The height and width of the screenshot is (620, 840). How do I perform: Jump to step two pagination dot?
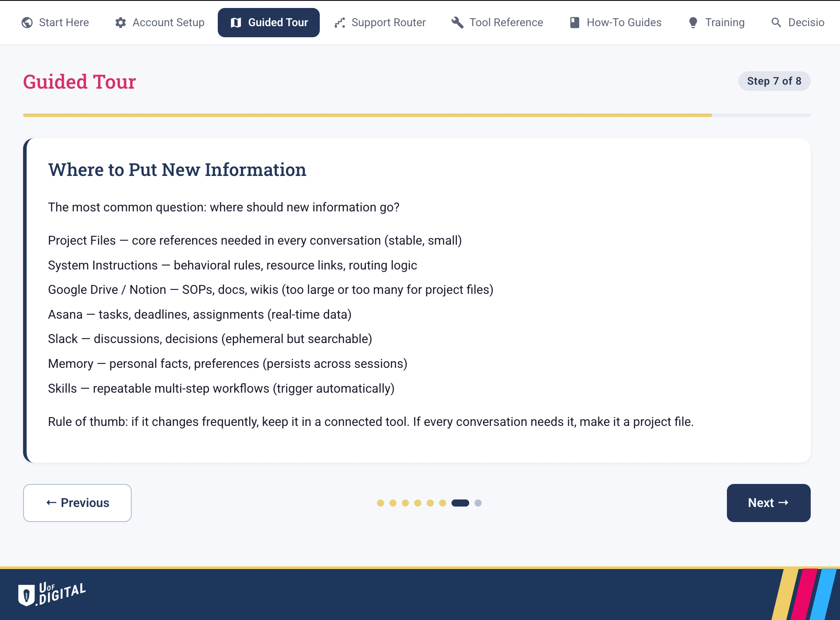[x=393, y=503]
